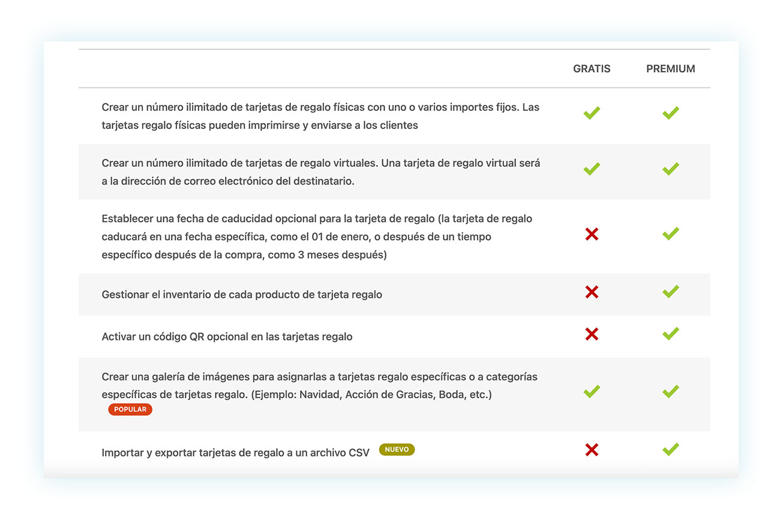This screenshot has height=532, width=780.
Task: Click the PREMIUM check for CSV import row
Action: pos(671,449)
